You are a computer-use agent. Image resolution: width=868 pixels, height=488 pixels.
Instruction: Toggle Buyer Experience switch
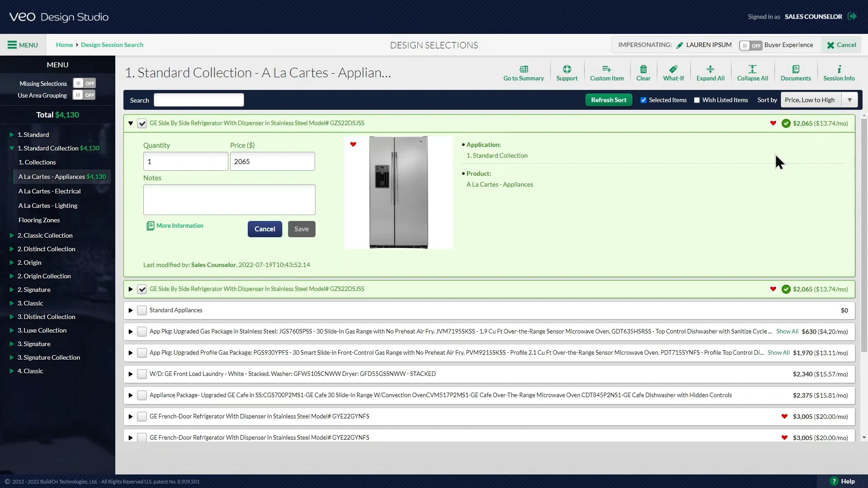(750, 45)
